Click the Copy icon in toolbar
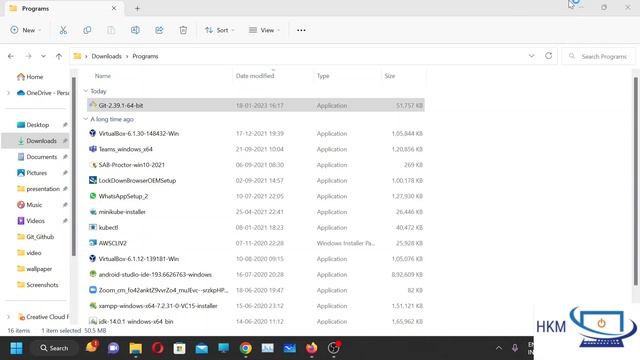This screenshot has width=640, height=360. click(87, 30)
